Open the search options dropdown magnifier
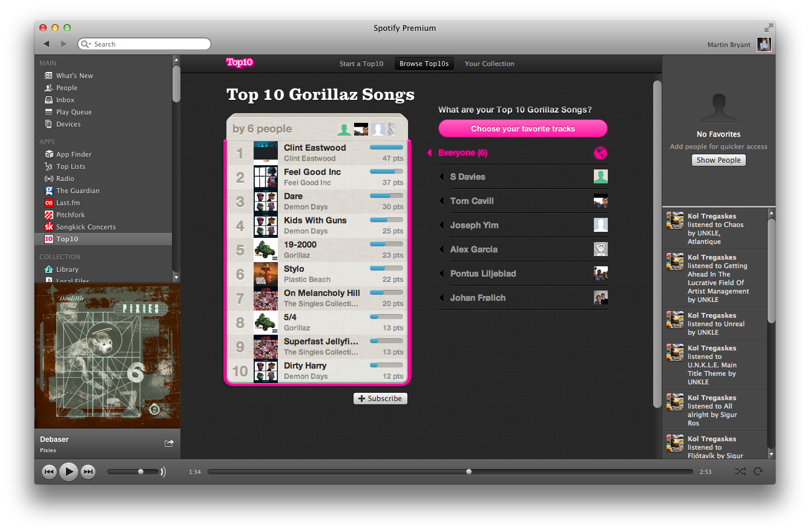 point(86,44)
